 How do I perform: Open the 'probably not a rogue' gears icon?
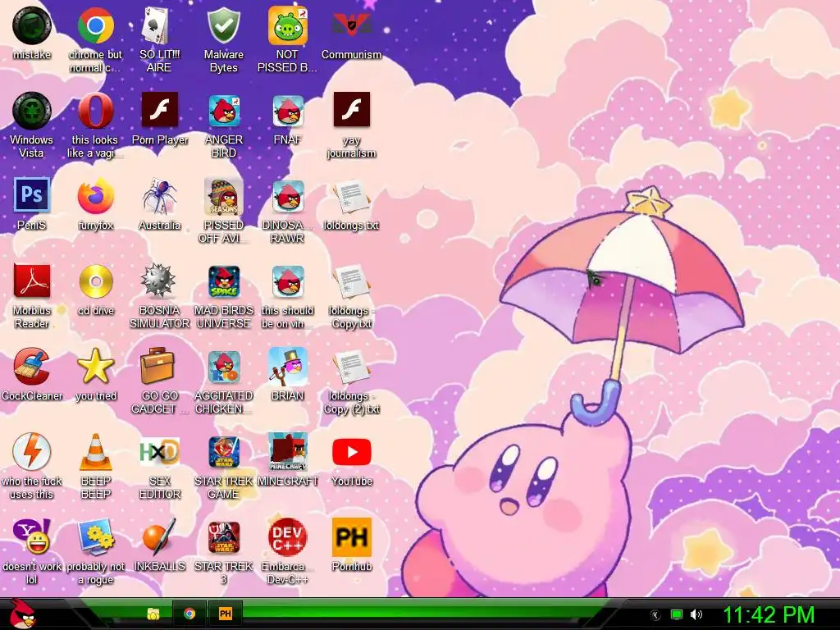(95, 536)
